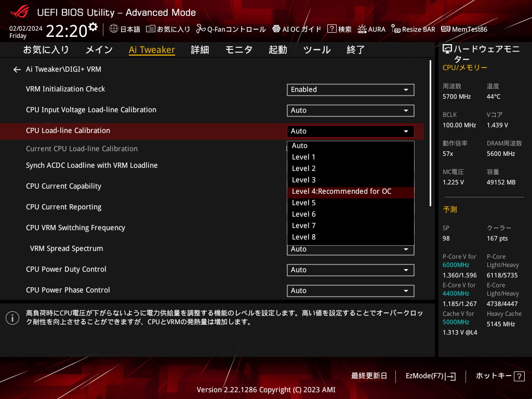The image size is (532, 399).
Task: Click the settings list vertical scrollbar
Action: 430,134
